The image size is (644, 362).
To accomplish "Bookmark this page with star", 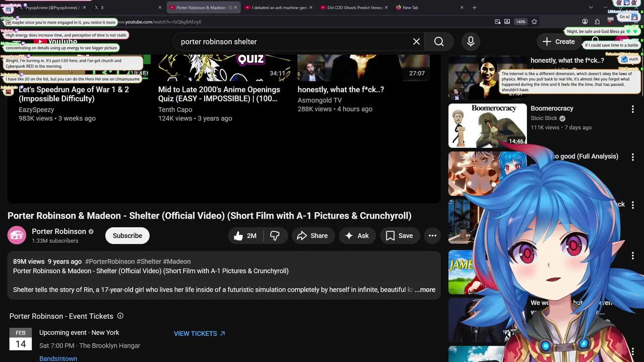I will click(x=534, y=22).
